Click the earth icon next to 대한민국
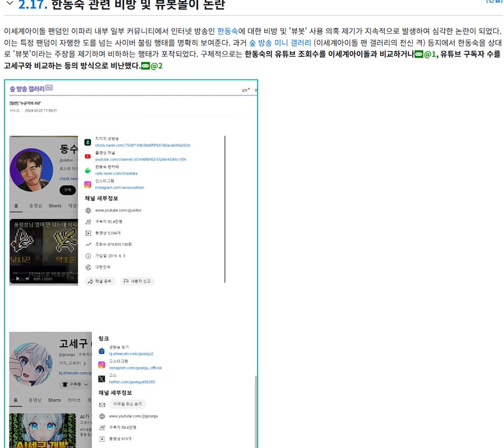Image resolution: width=504 pixels, height=448 pixels. [88, 267]
